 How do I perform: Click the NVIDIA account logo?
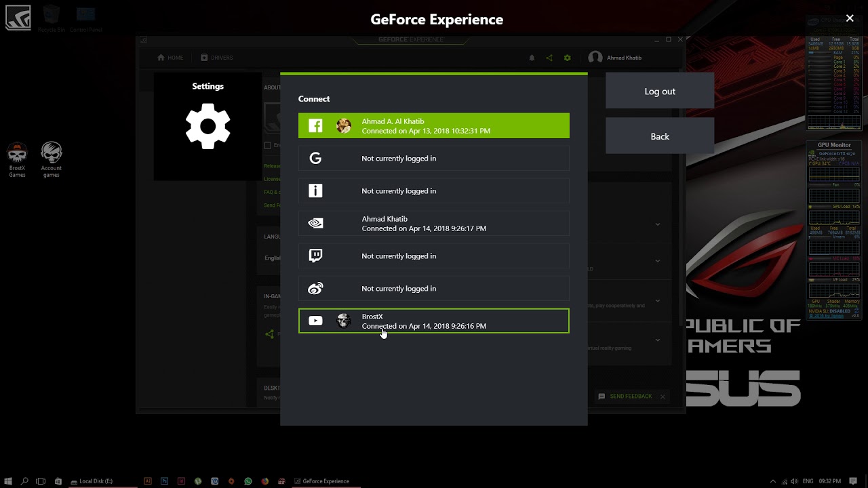point(315,224)
